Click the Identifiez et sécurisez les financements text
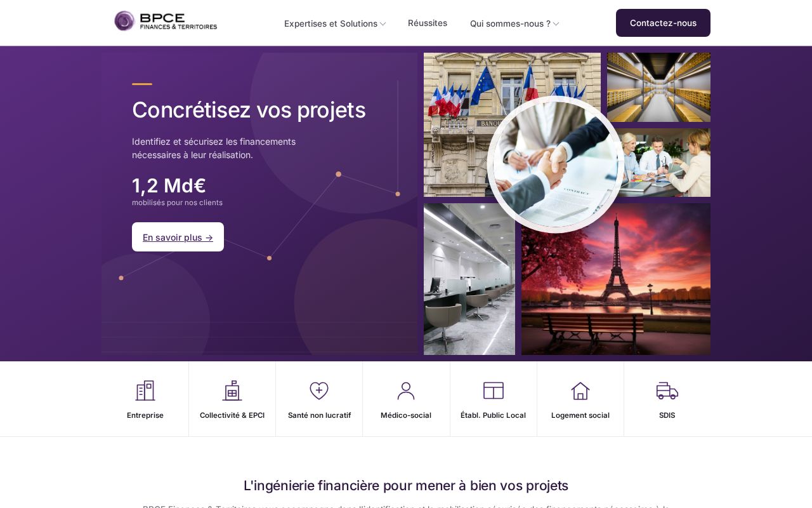812x508 pixels. coord(214,148)
